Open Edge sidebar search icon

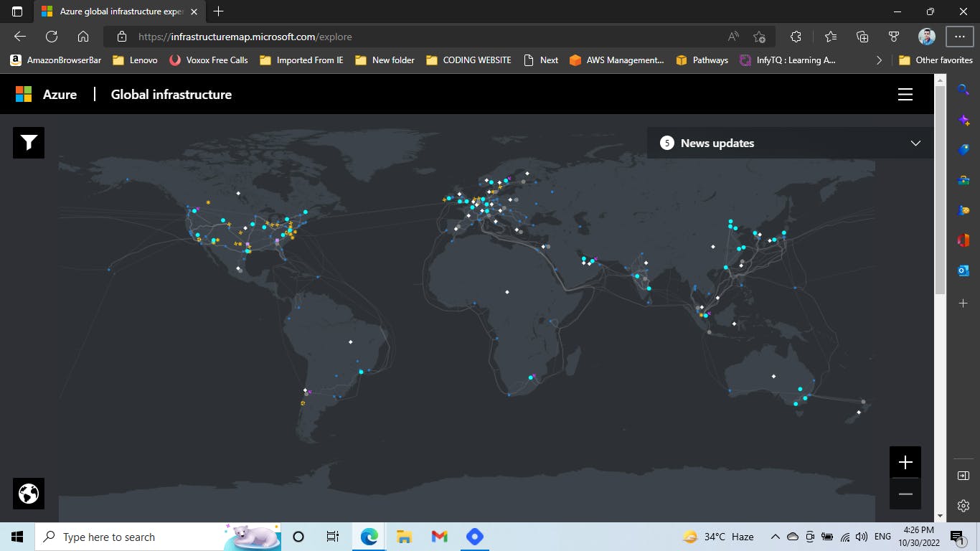pyautogui.click(x=963, y=90)
